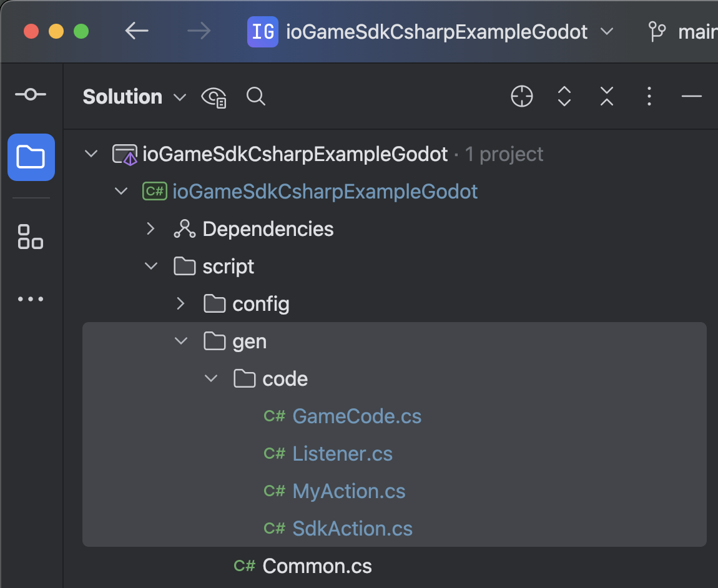The image size is (718, 588).
Task: Select GameCode.cs in the tree
Action: click(x=357, y=416)
